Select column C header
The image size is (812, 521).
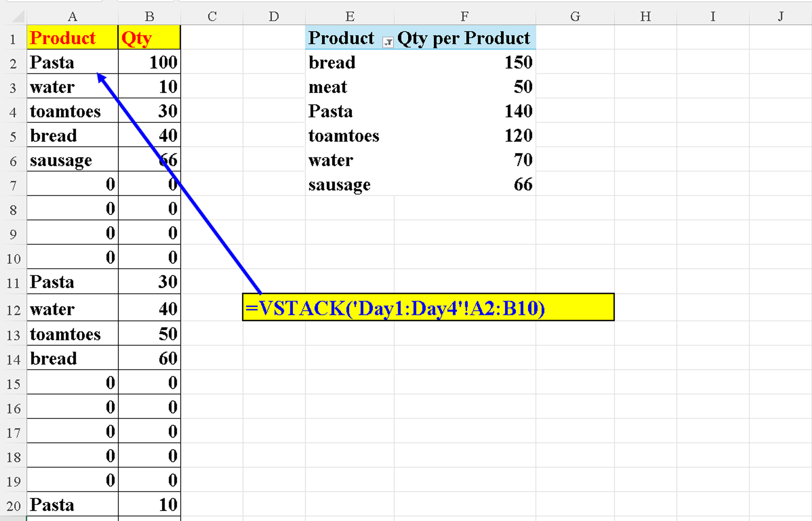(x=212, y=16)
